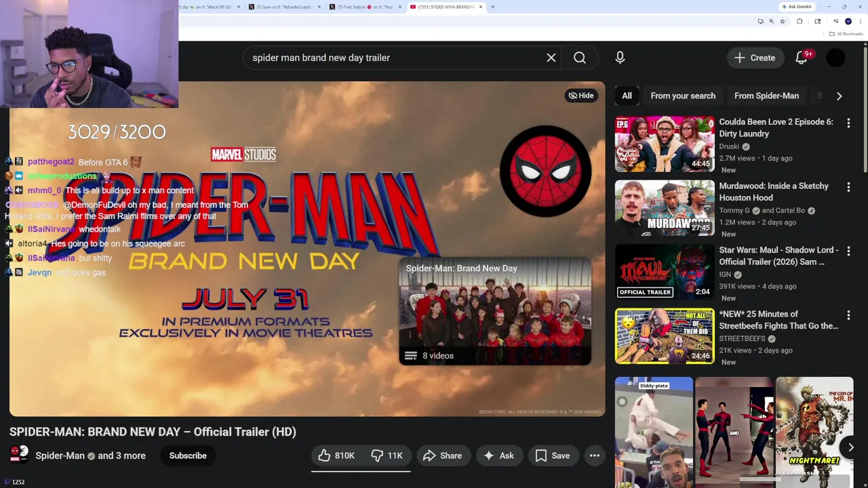Dislike the video with thumbs-down 11K
The width and height of the screenshot is (868, 488).
[387, 455]
